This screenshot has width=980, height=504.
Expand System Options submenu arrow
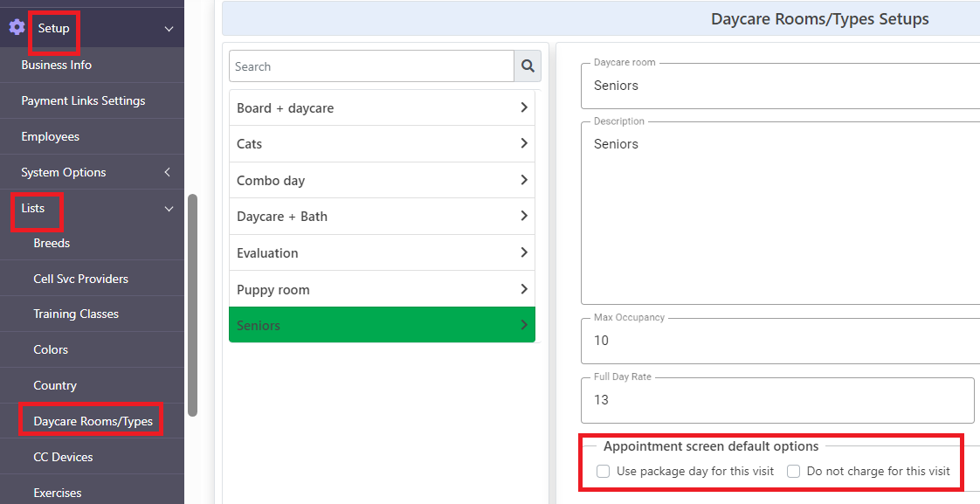click(x=168, y=172)
